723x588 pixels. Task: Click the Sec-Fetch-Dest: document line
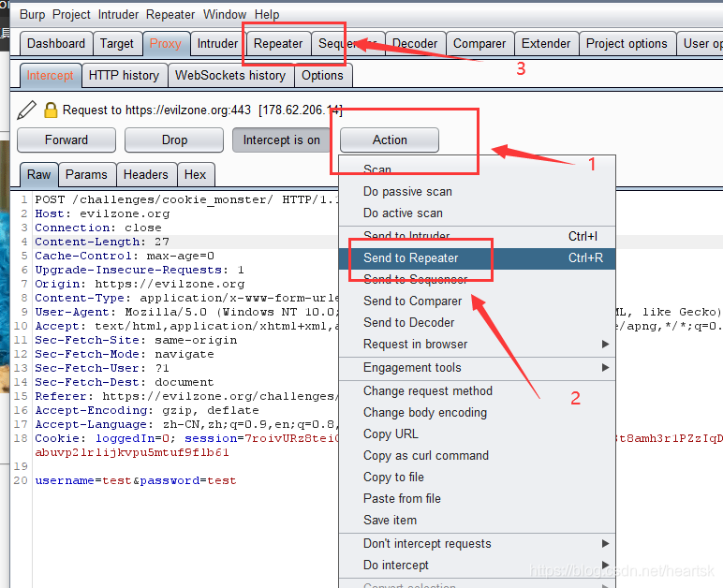(125, 382)
